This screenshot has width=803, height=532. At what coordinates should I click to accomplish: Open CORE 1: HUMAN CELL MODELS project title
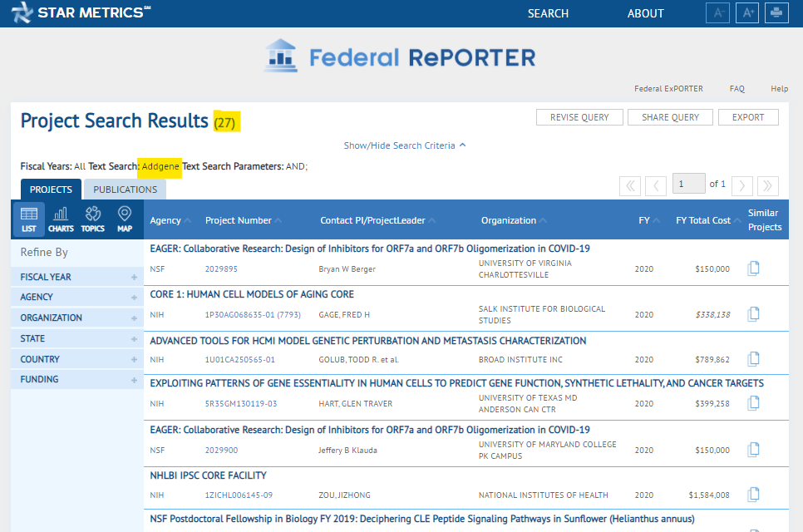pyautogui.click(x=252, y=294)
